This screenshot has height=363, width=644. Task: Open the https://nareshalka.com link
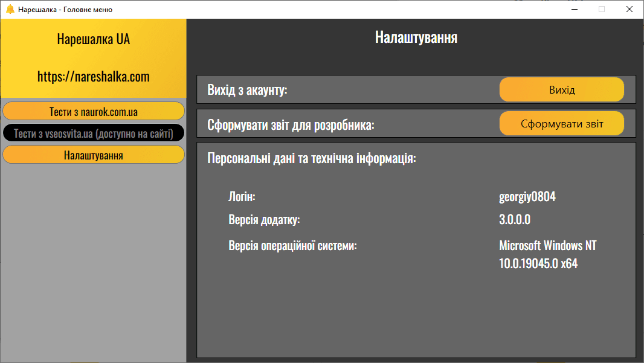point(93,77)
